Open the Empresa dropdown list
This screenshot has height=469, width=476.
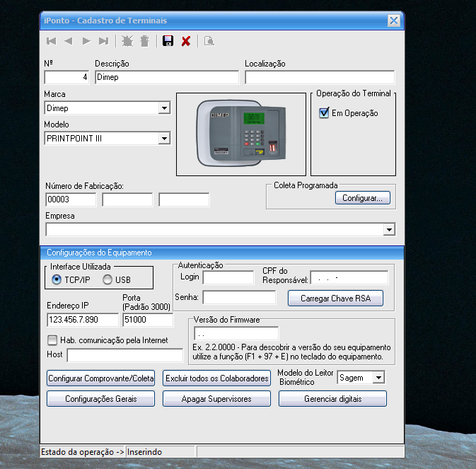[388, 229]
